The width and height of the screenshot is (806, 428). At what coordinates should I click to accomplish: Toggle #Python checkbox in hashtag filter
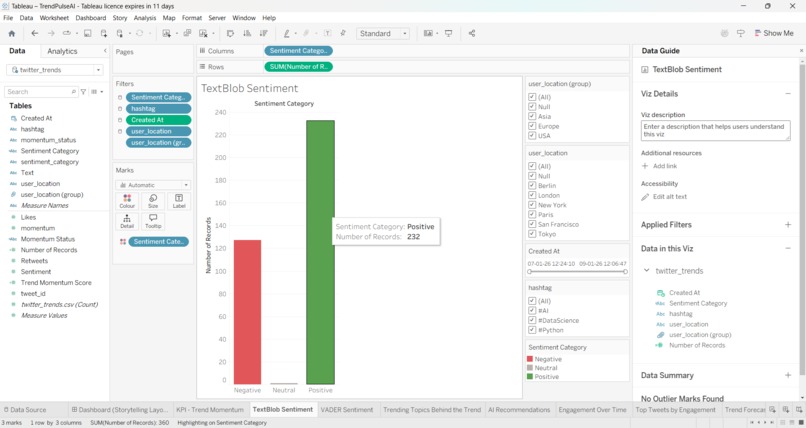coord(532,330)
